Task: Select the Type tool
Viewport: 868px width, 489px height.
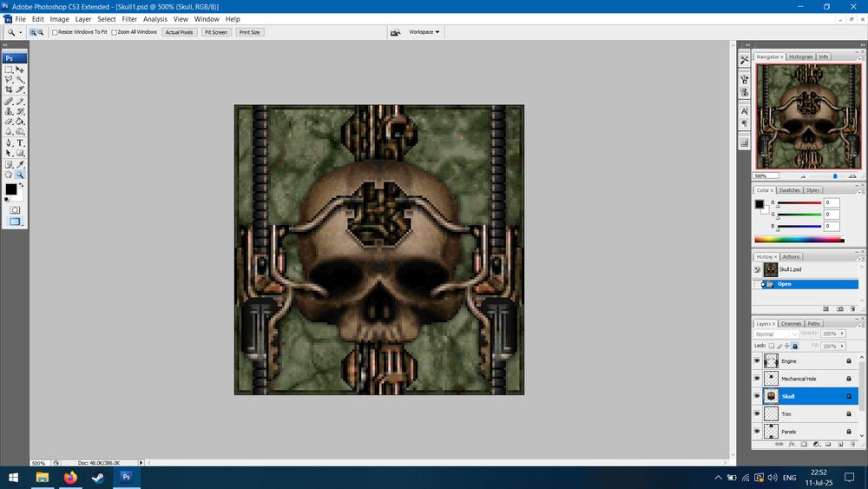Action: [20, 143]
